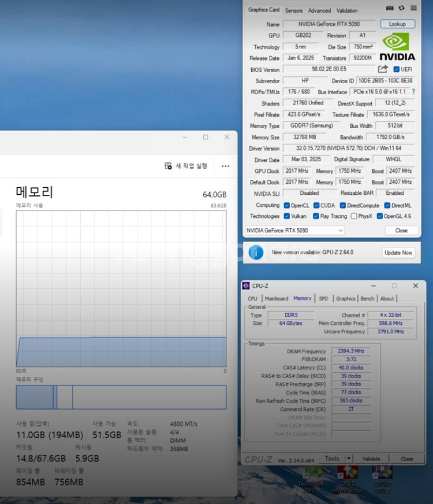Open the SPD tab in CPU-Z

(323, 299)
